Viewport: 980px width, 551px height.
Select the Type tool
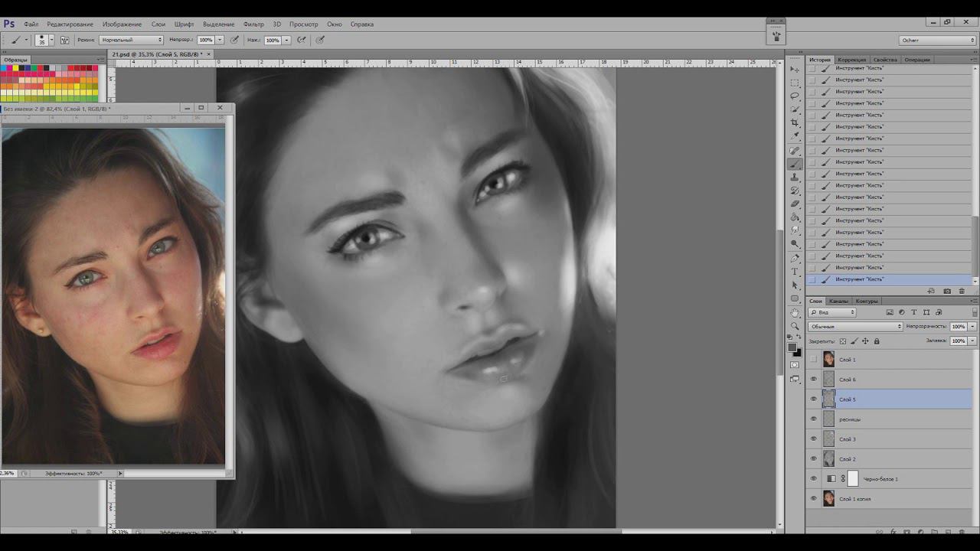point(795,272)
